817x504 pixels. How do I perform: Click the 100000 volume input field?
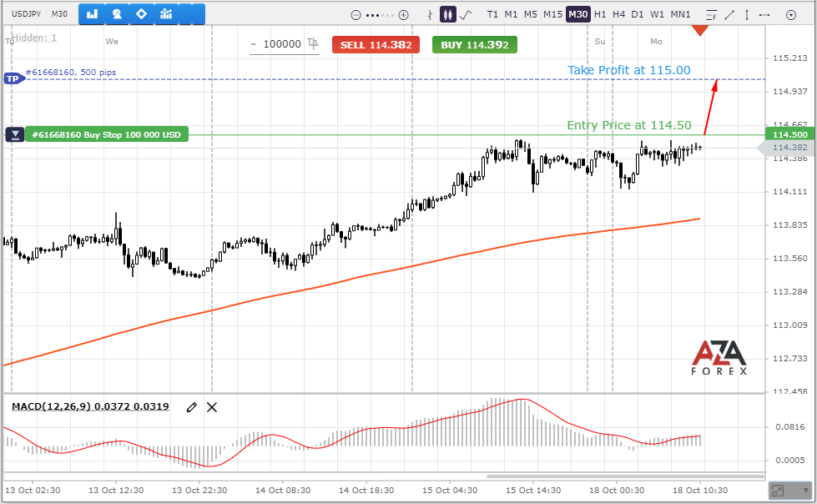point(282,44)
